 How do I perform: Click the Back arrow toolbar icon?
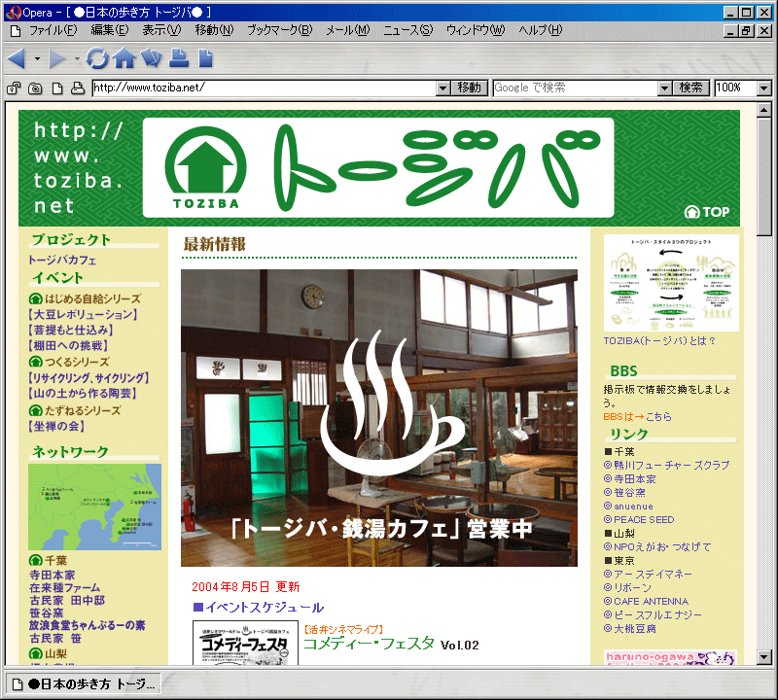(17, 58)
